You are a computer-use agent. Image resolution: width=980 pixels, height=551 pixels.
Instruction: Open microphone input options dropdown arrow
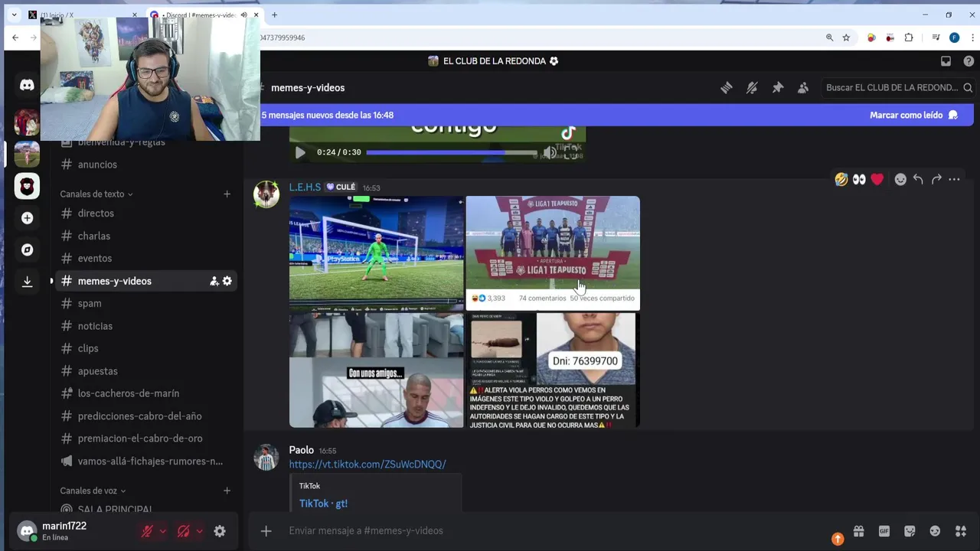pos(162,531)
